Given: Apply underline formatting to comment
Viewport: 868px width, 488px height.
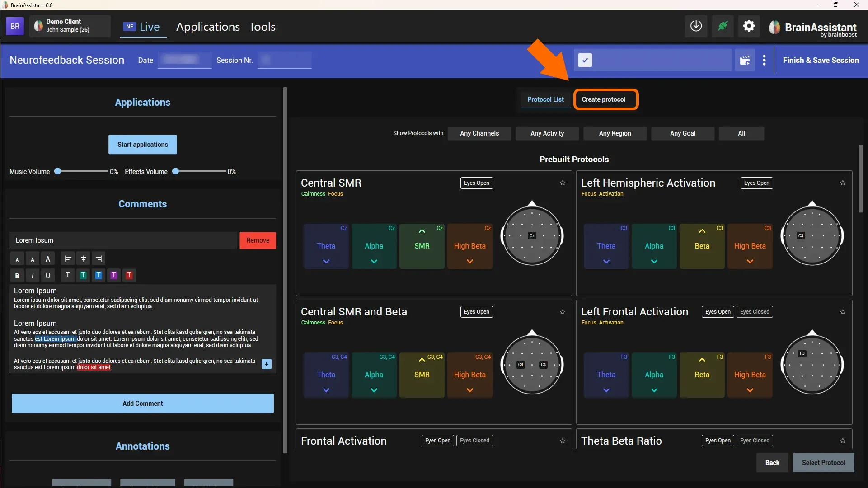Looking at the screenshot, I should tap(48, 276).
